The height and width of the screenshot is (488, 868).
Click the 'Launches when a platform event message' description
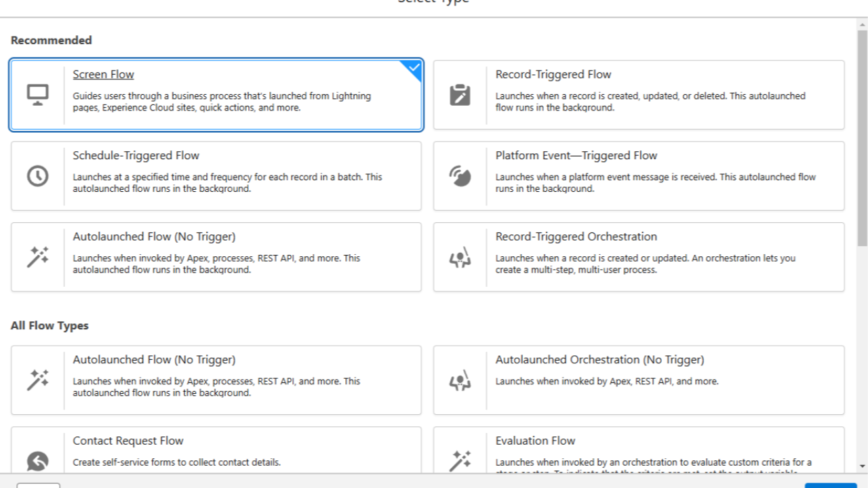(x=656, y=183)
